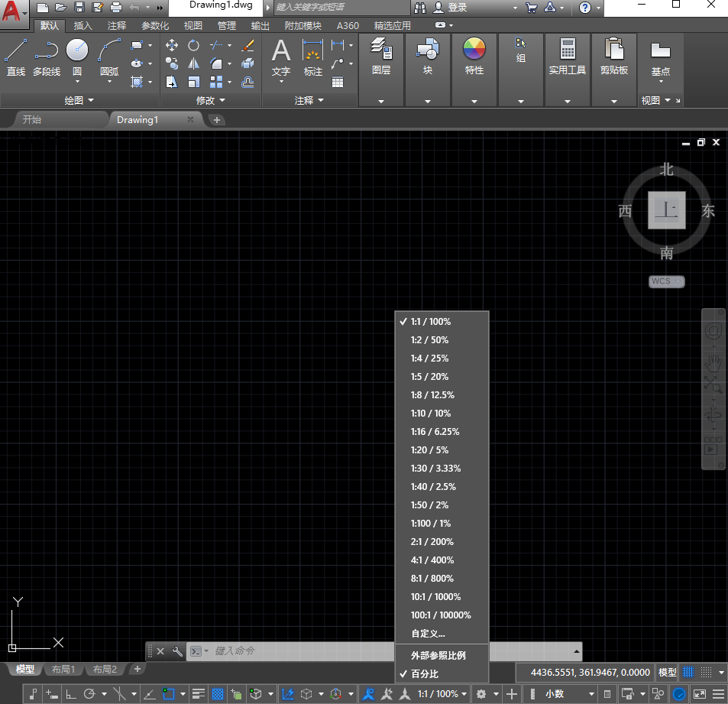Open the units 小数 dropdown
Viewport: 728px width, 704px height.
click(x=569, y=694)
